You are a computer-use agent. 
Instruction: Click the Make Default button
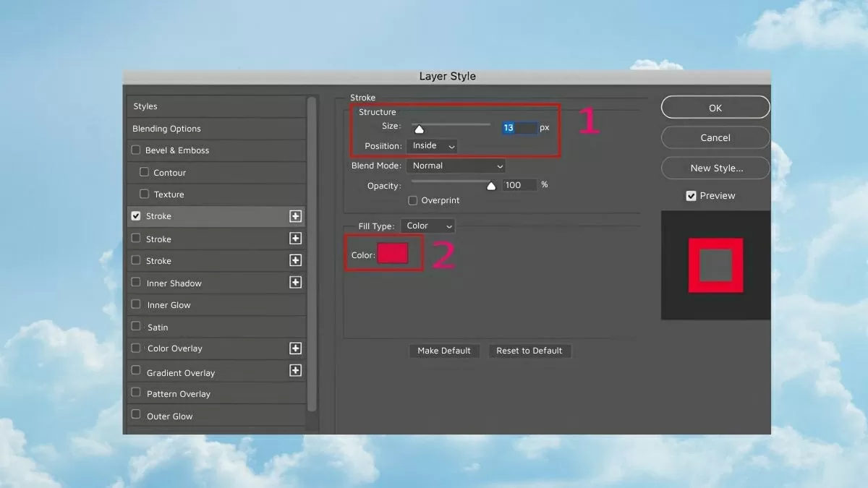444,351
